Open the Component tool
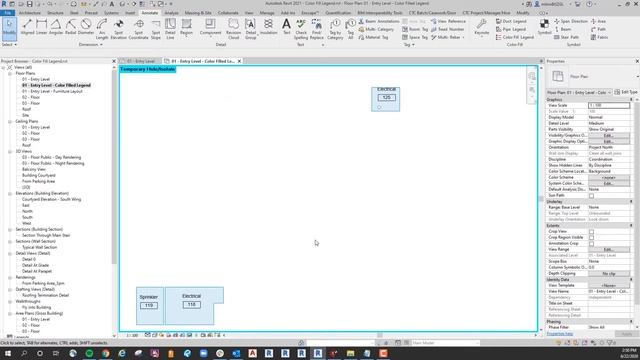Screen dimensions: 640x360 (210, 28)
